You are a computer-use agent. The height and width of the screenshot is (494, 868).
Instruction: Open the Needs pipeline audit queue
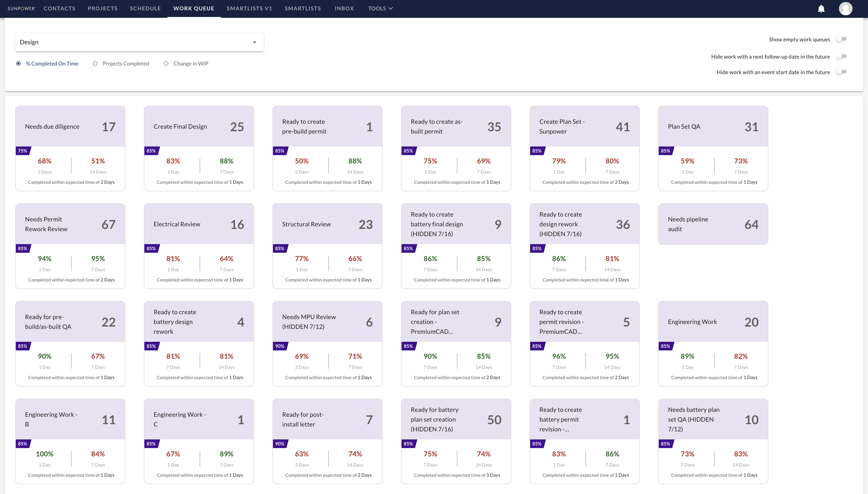click(712, 224)
